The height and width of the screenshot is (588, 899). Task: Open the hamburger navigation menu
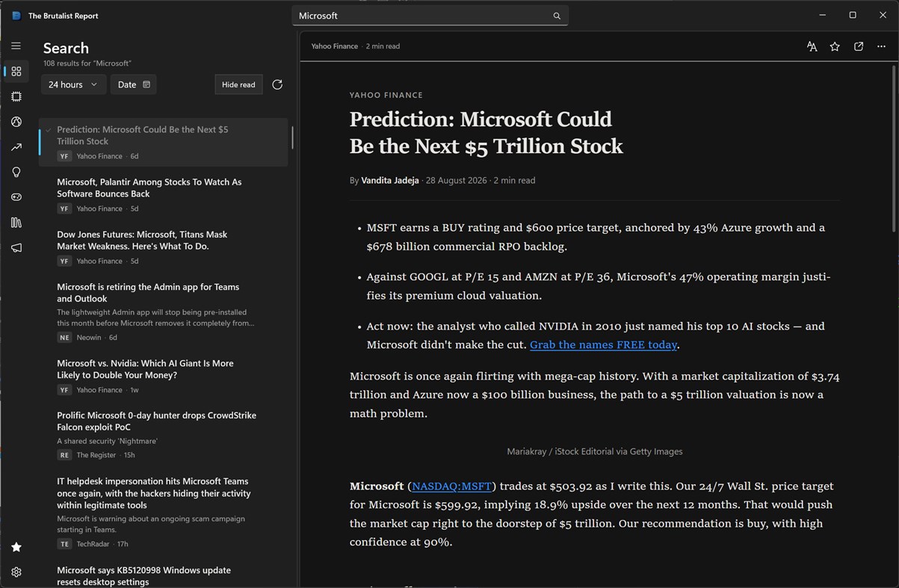click(x=16, y=46)
